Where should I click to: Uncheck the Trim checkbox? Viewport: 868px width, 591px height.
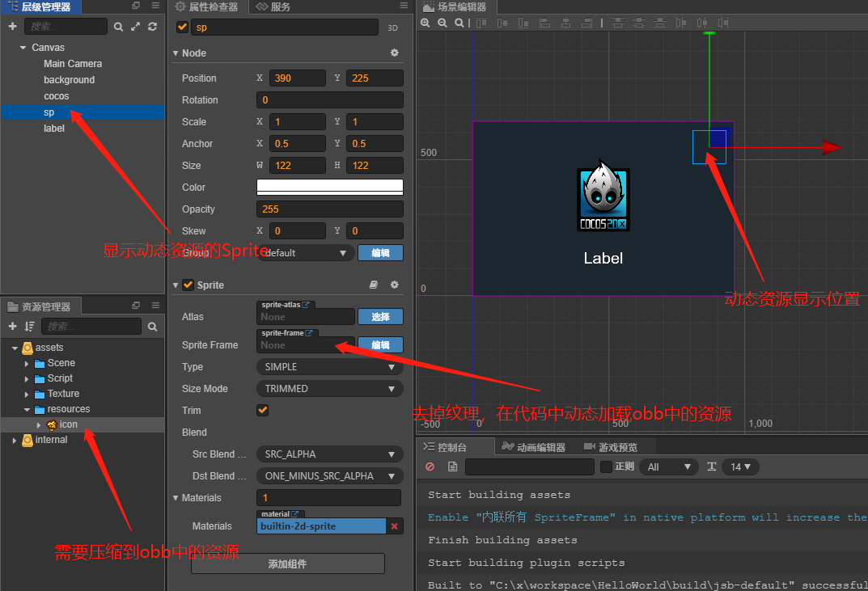click(262, 410)
